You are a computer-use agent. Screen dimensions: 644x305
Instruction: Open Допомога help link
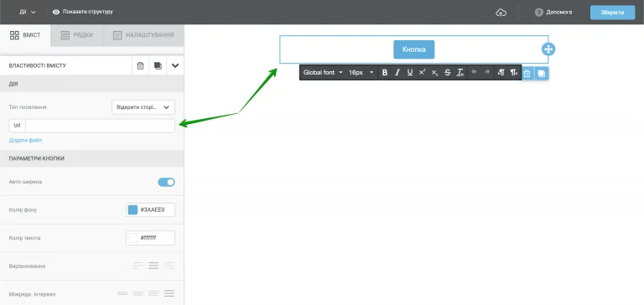pyautogui.click(x=553, y=13)
